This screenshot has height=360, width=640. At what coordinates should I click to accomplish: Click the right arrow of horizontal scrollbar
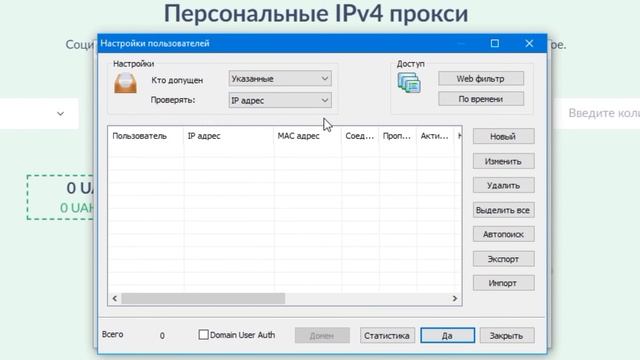455,298
